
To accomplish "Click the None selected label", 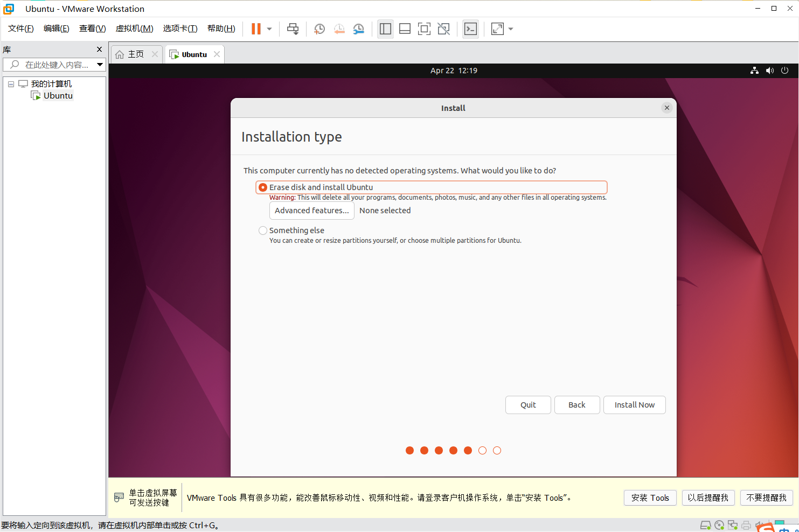I will point(385,211).
